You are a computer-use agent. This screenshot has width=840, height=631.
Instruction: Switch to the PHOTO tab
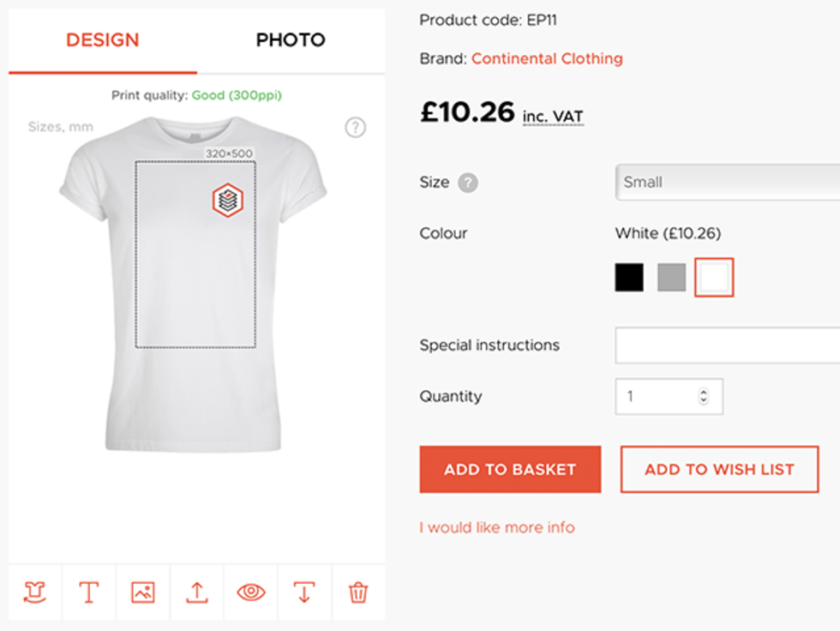point(290,40)
